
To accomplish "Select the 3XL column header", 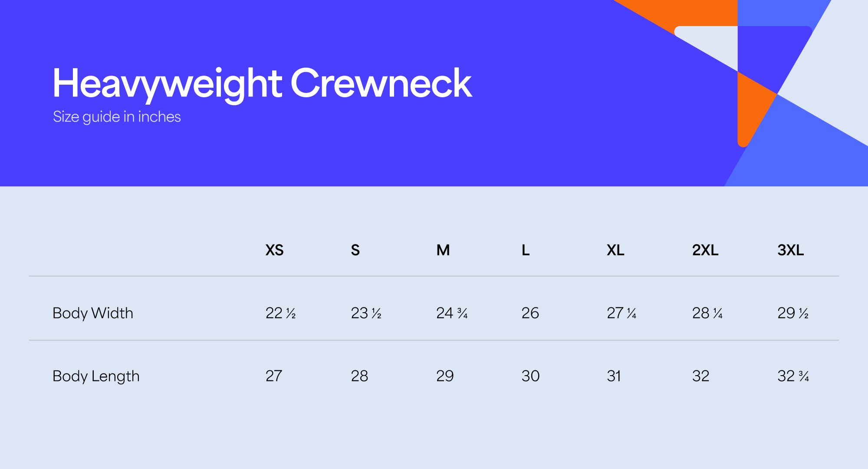I will click(790, 250).
